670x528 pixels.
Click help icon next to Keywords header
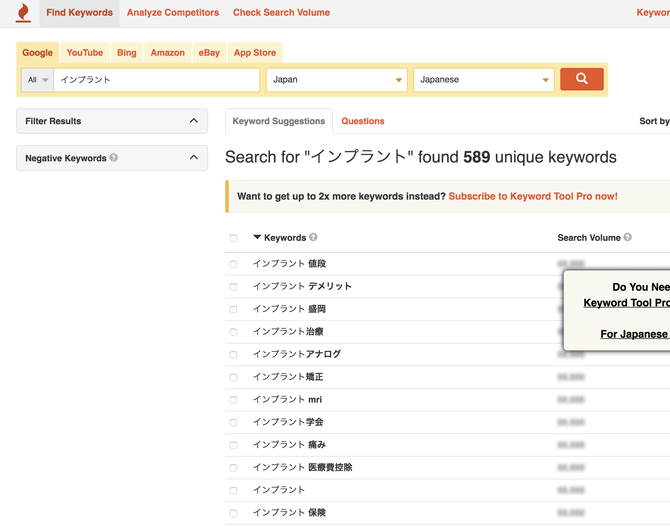(x=313, y=238)
